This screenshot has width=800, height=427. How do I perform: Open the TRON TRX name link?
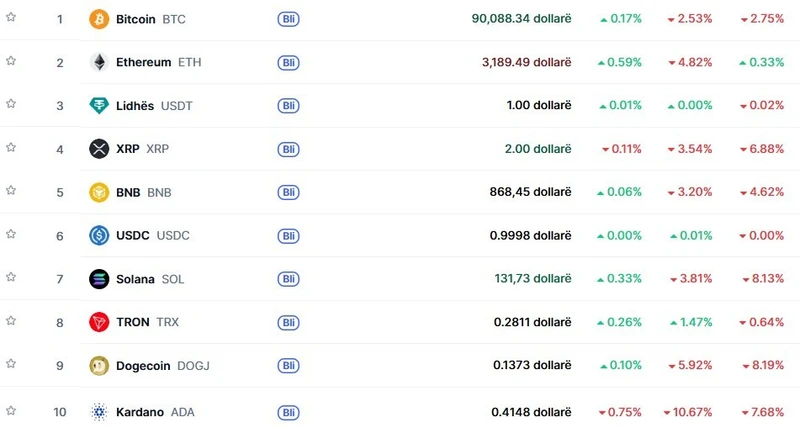coord(132,322)
